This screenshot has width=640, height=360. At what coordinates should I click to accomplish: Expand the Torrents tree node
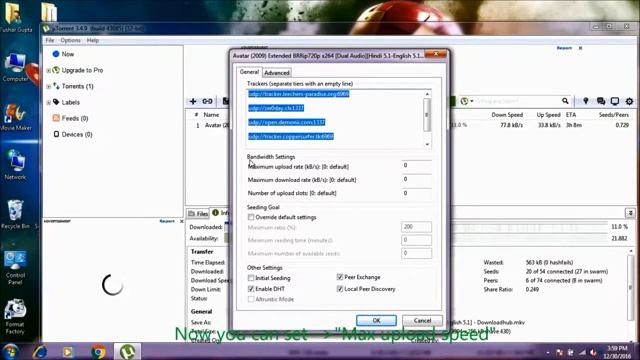click(49, 87)
